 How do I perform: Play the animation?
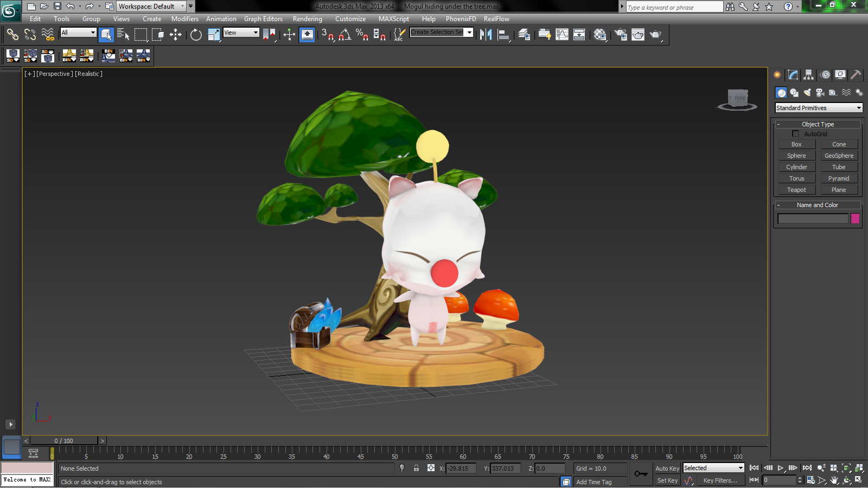coord(781,468)
